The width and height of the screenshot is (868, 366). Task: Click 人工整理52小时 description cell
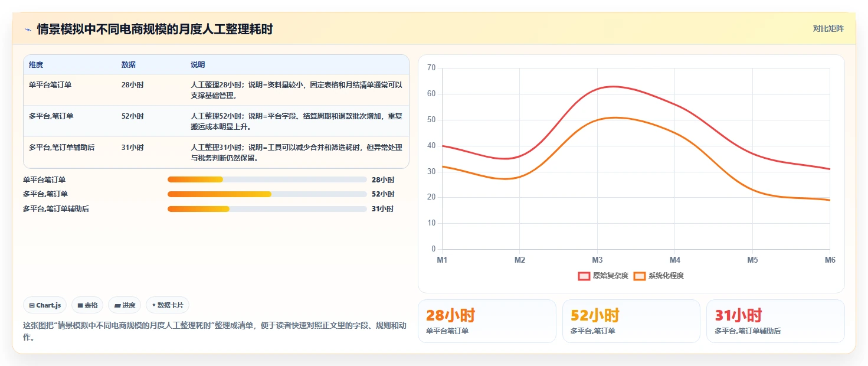coord(297,122)
